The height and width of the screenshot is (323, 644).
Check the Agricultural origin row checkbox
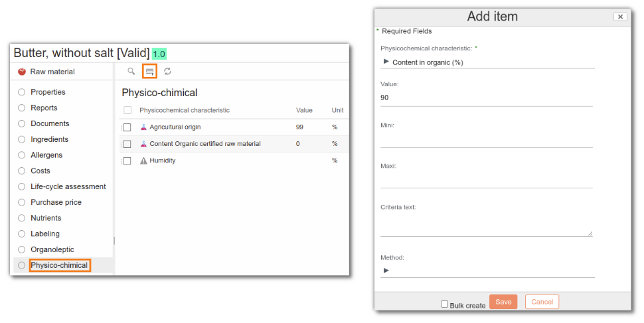(127, 127)
